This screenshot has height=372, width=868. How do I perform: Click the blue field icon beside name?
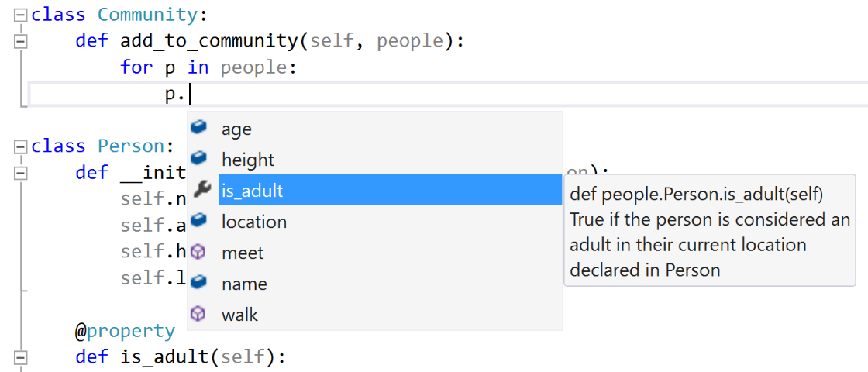[199, 283]
